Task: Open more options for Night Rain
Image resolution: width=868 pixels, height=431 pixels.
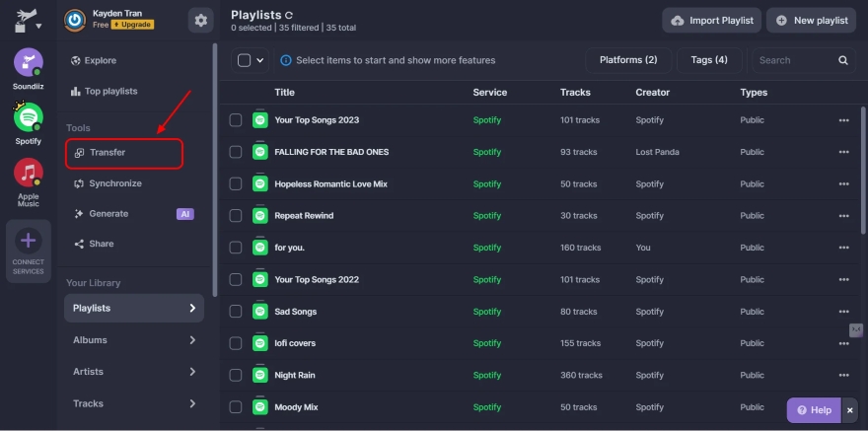Action: 843,375
